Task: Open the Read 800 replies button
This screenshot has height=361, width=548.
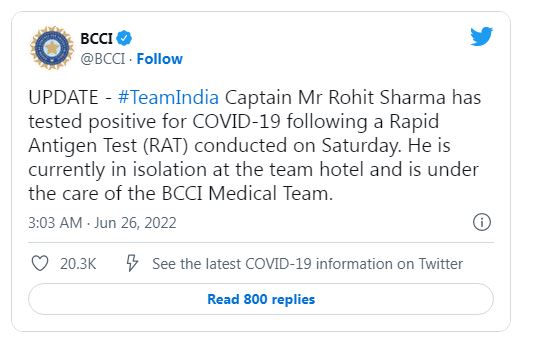Action: point(261,299)
